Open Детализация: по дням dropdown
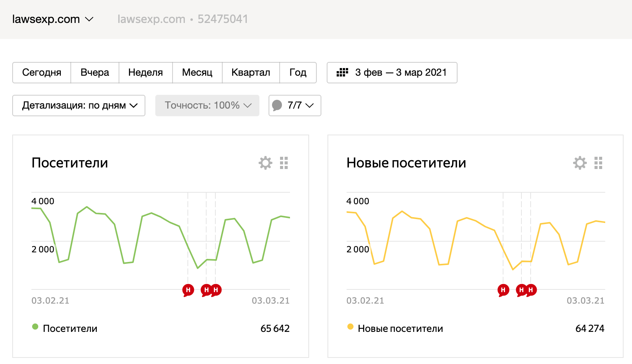This screenshot has width=632, height=364. click(x=79, y=106)
